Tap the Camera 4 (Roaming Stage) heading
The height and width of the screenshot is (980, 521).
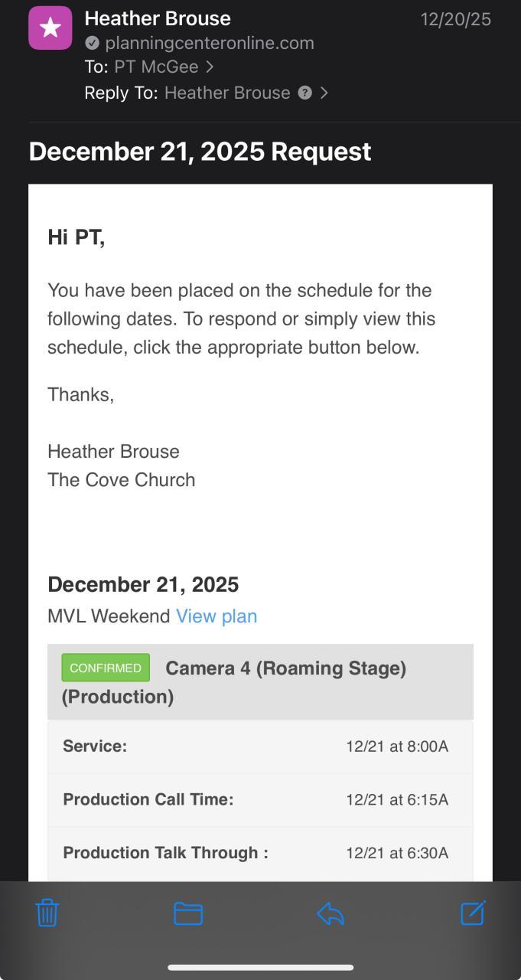point(285,668)
